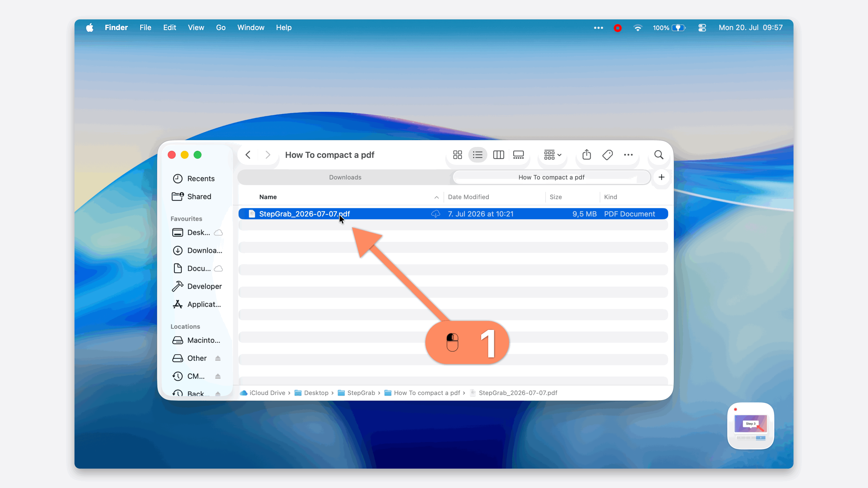Switch to the Downloads tab
This screenshot has height=488, width=868.
point(345,177)
